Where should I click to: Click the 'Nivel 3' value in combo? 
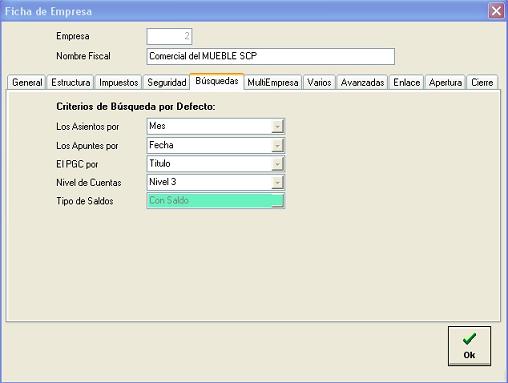tap(163, 182)
